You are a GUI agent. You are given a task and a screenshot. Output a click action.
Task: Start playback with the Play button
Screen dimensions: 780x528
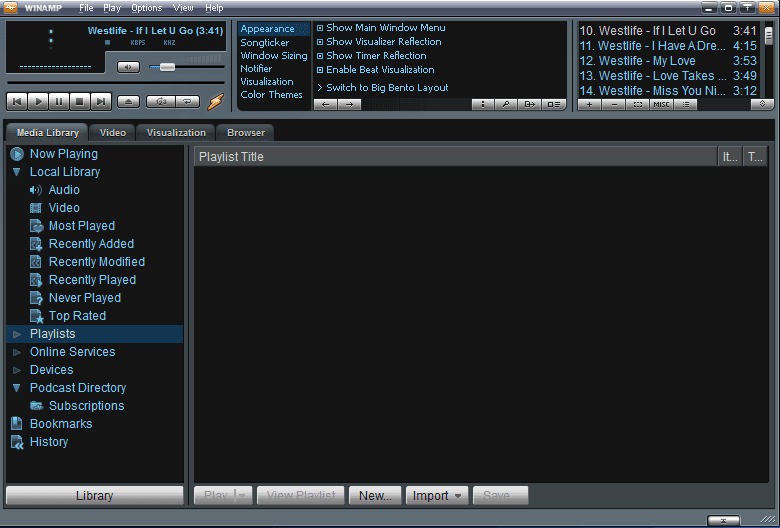pyautogui.click(x=38, y=102)
